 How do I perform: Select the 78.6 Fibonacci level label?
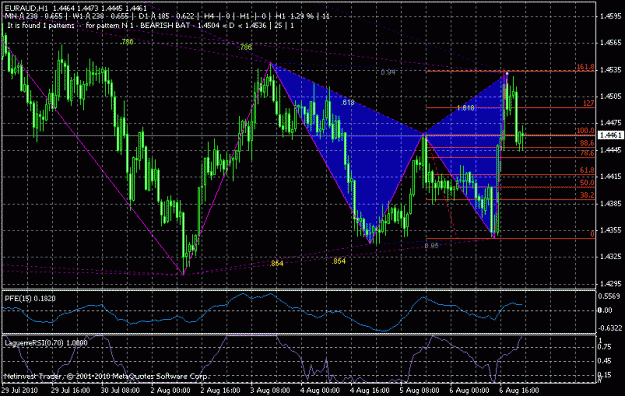coord(587,153)
